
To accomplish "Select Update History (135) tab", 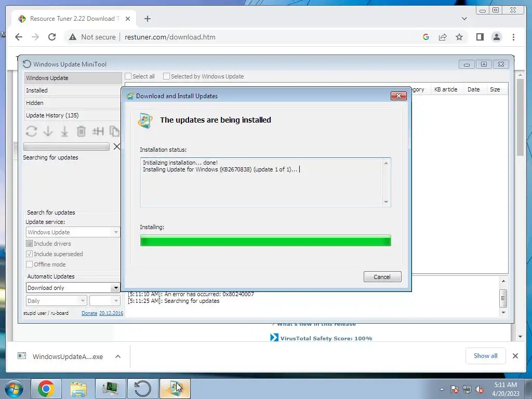I will click(73, 115).
